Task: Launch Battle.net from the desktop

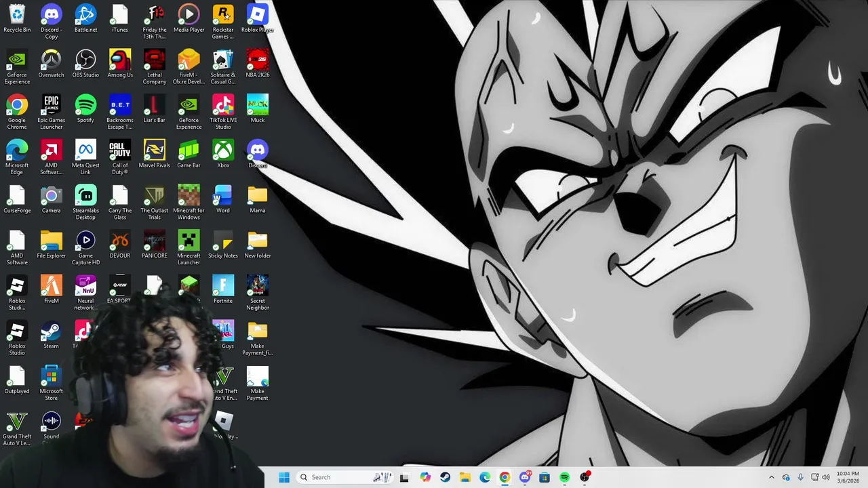Action: point(85,18)
